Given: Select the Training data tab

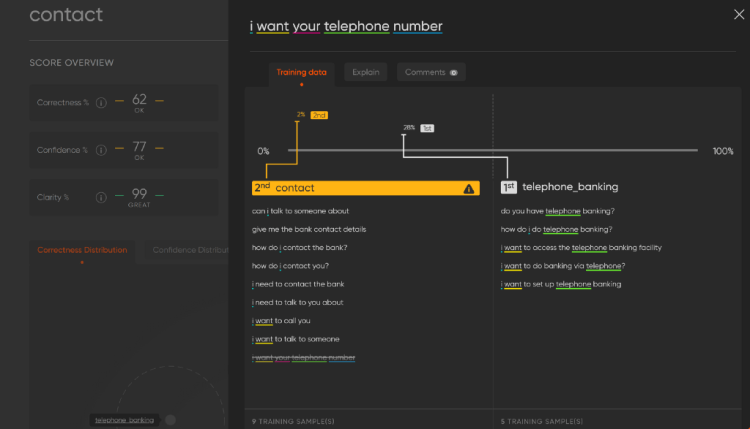Looking at the screenshot, I should pyautogui.click(x=301, y=72).
